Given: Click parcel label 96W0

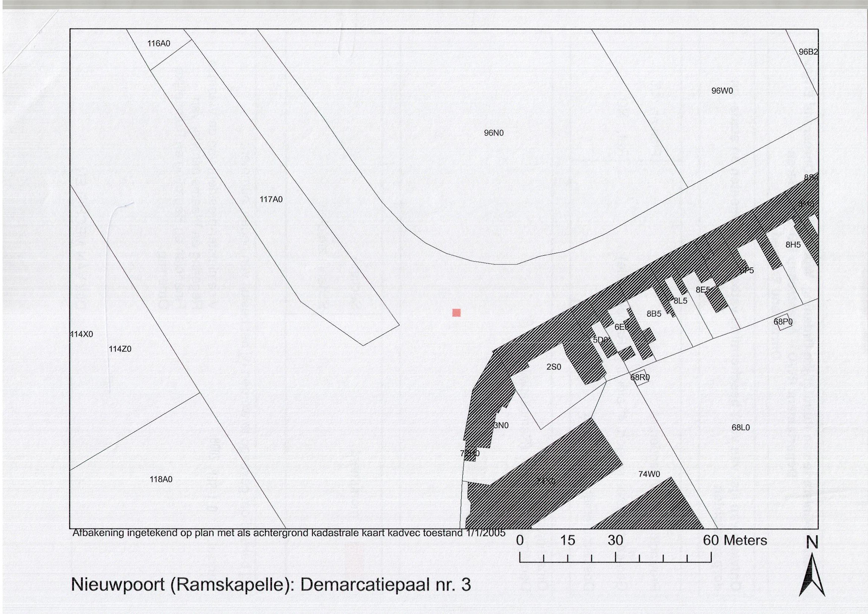Looking at the screenshot, I should (x=722, y=91).
